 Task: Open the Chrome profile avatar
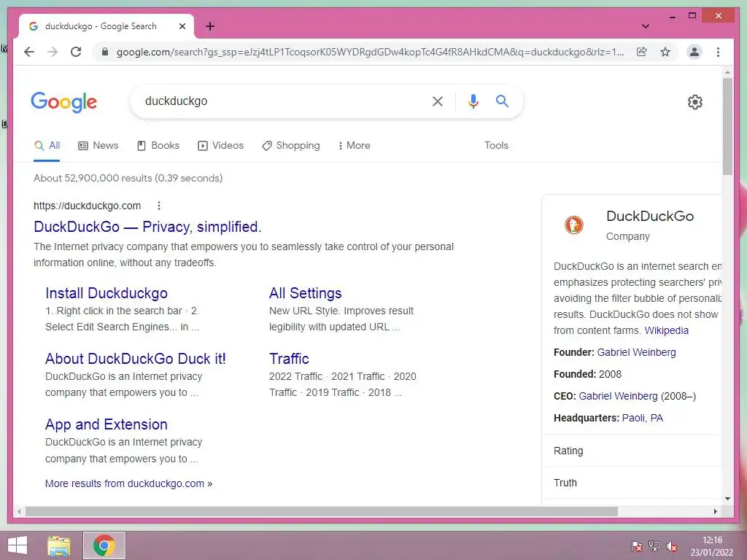pyautogui.click(x=694, y=52)
